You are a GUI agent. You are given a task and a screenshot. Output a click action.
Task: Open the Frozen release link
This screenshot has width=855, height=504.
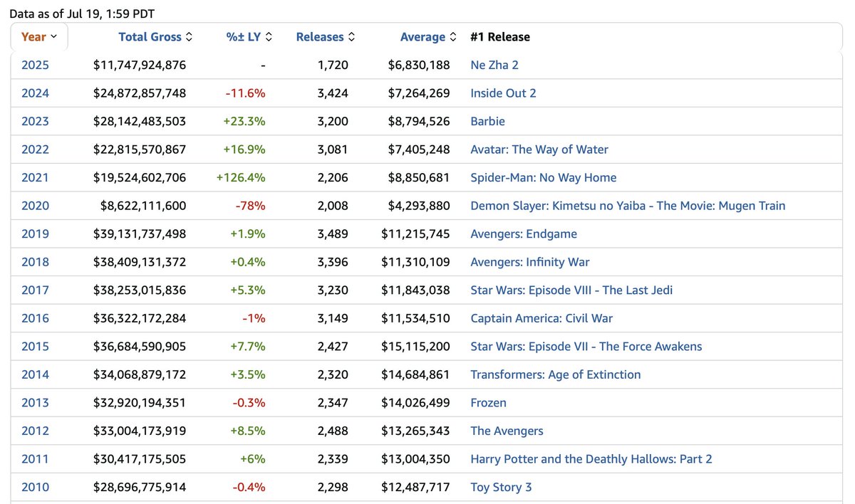coord(488,403)
